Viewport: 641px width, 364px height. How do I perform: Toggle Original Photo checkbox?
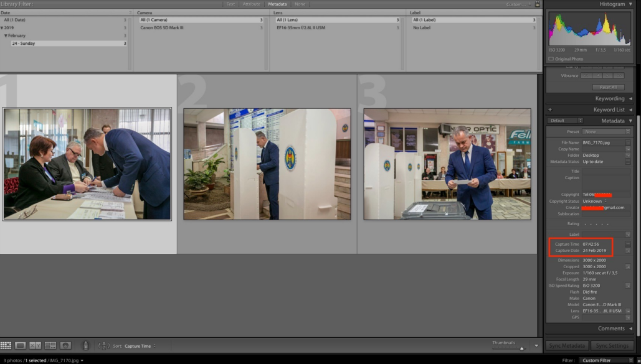click(551, 59)
